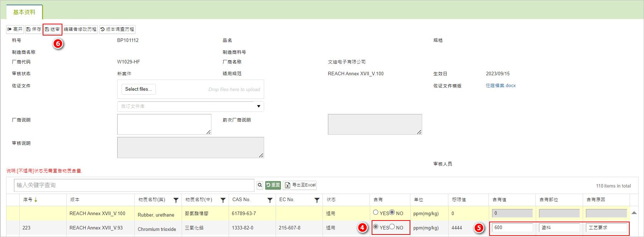Click 新案件 review status value
The width and height of the screenshot is (644, 237).
click(x=124, y=74)
